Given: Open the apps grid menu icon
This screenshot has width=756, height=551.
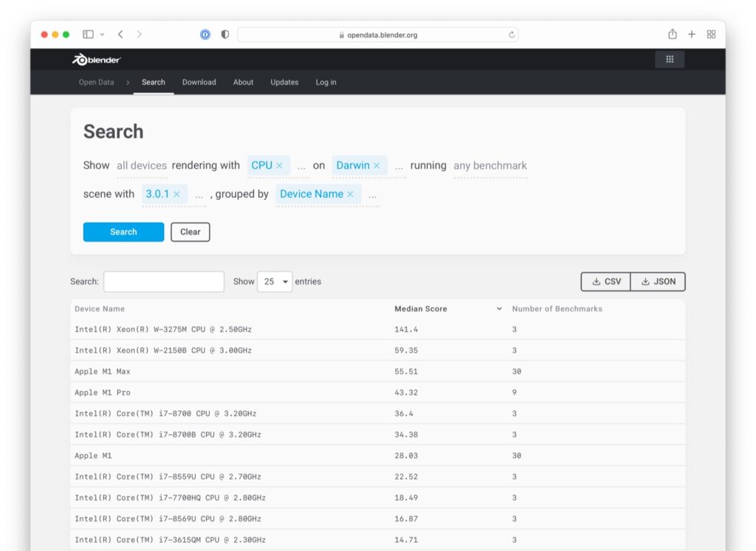Looking at the screenshot, I should coord(670,60).
